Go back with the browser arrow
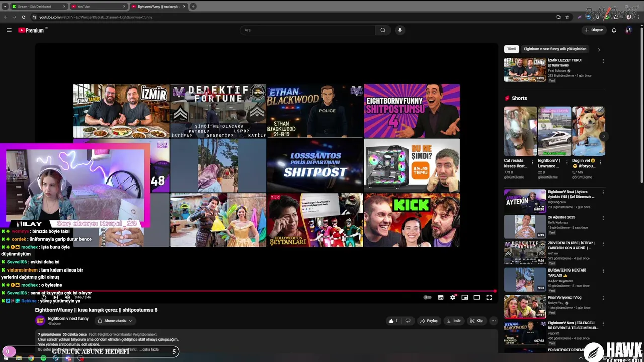Screen dimensions: 644x362 click(6, 17)
